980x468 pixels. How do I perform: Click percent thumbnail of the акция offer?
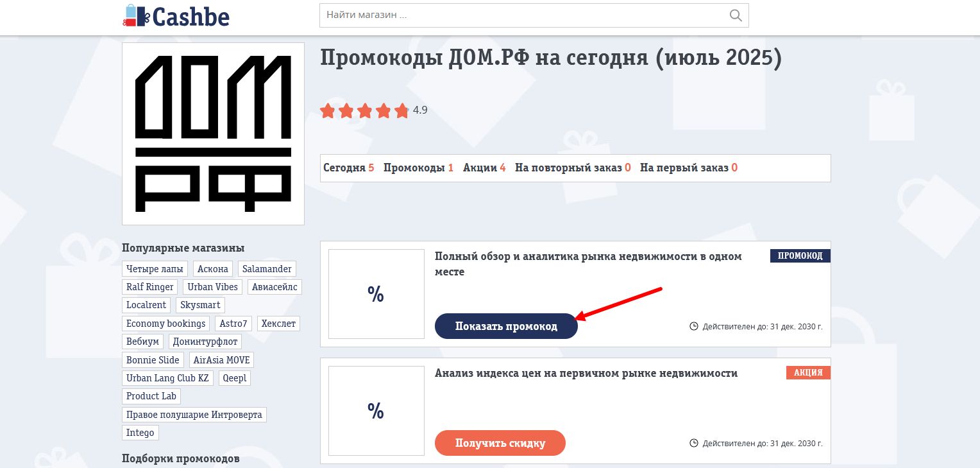(376, 411)
